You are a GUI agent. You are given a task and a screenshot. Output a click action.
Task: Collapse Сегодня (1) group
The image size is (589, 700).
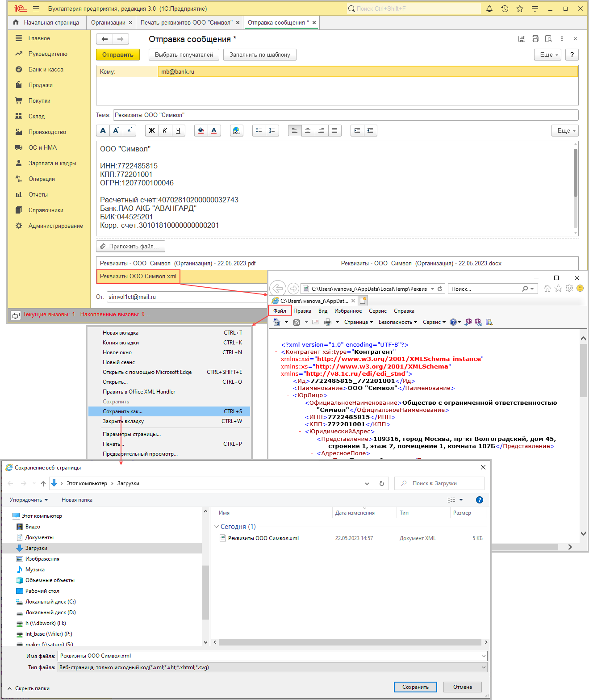[216, 527]
